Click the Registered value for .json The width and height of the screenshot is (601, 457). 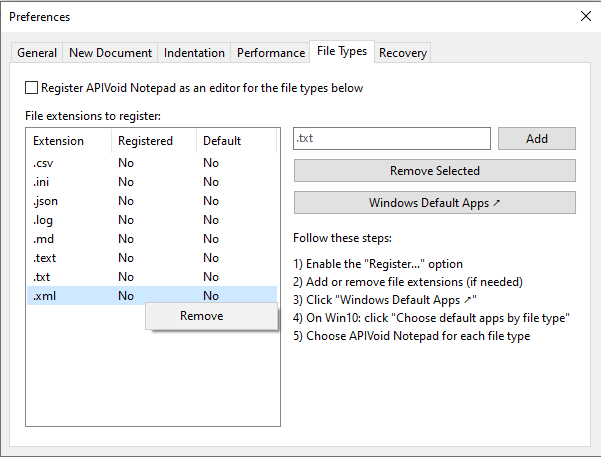(126, 201)
